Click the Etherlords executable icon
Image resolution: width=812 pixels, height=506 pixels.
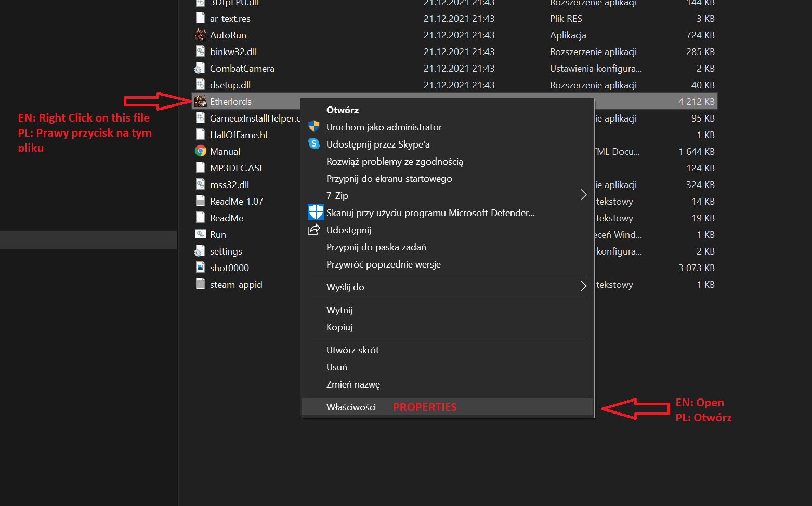point(200,101)
